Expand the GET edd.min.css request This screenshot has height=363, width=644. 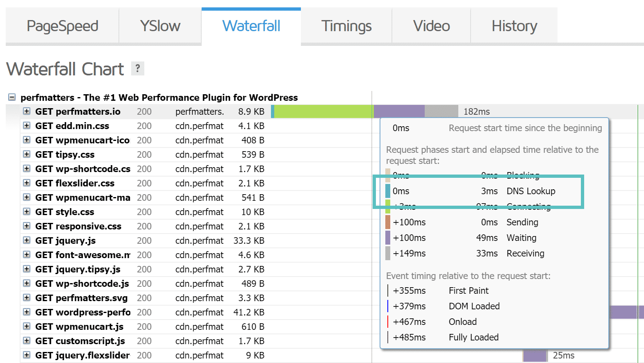point(27,126)
